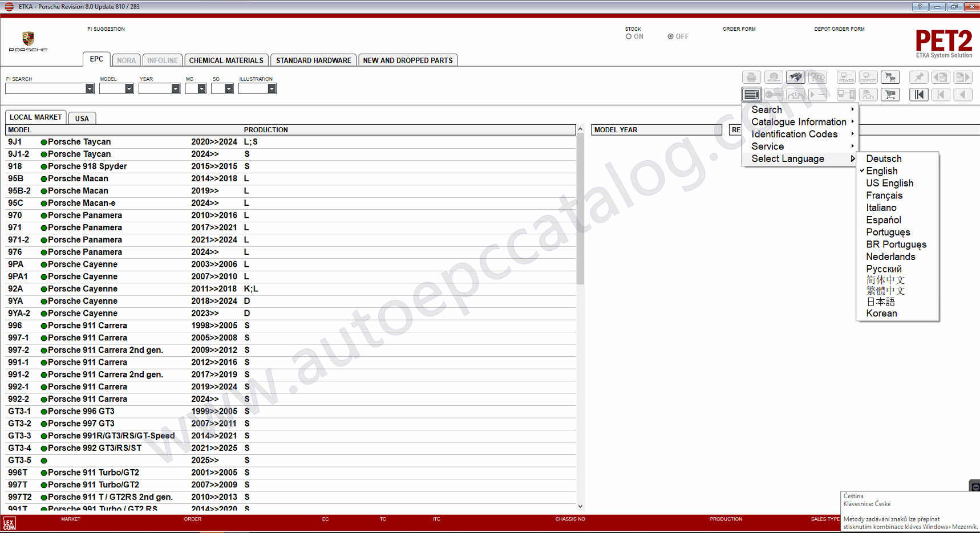Viewport: 980px width, 533px height.
Task: Open the shopping cart icon
Action: pos(890,95)
